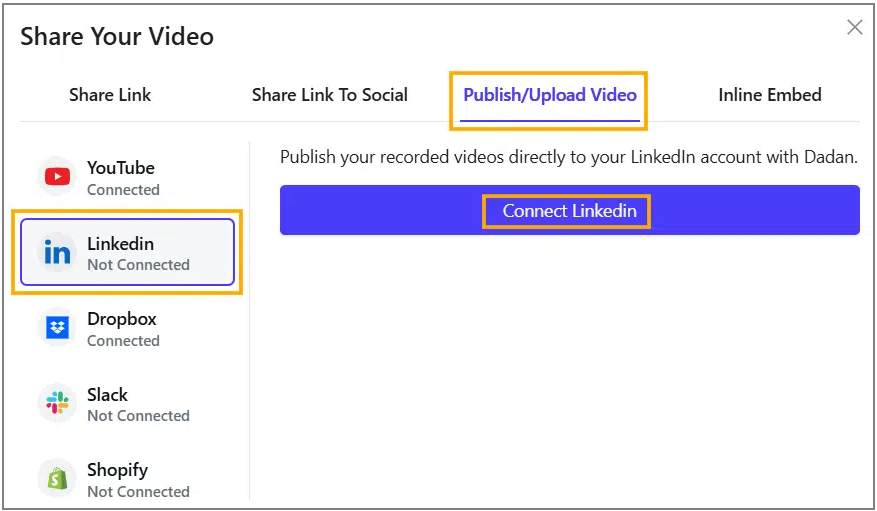877x511 pixels.
Task: Open the Share Link To Social tab
Action: 330,95
